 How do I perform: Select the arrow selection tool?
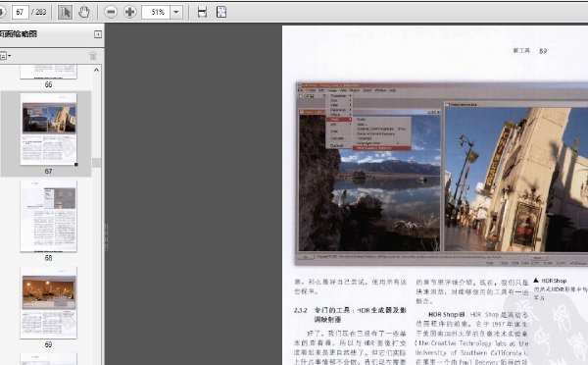tap(65, 13)
